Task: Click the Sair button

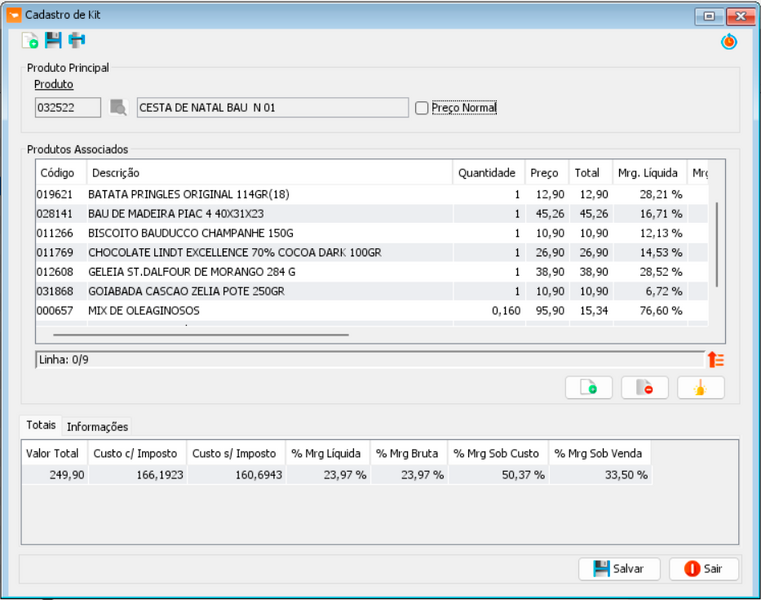Action: coord(704,569)
